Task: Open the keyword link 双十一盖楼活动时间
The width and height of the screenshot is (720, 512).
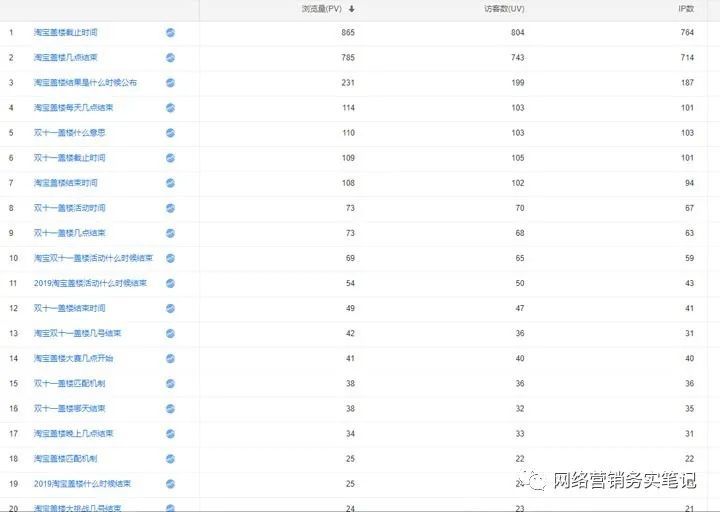Action: click(x=69, y=208)
